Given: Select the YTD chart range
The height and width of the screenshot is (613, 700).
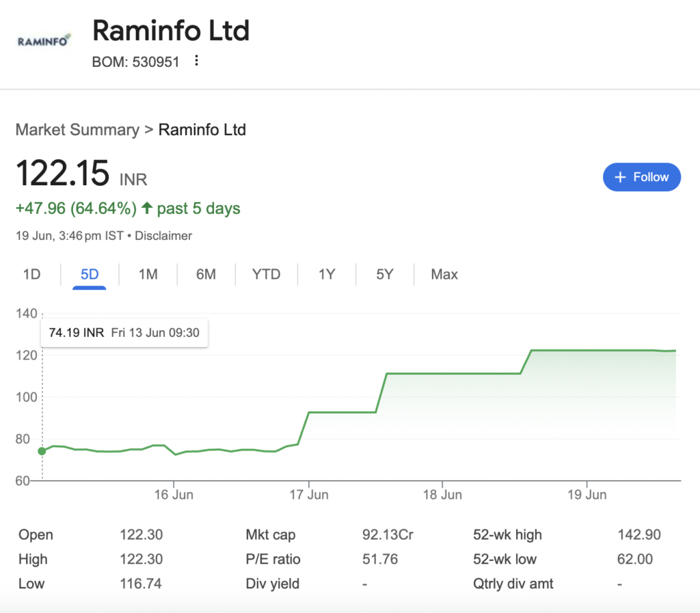Looking at the screenshot, I should pyautogui.click(x=266, y=274).
